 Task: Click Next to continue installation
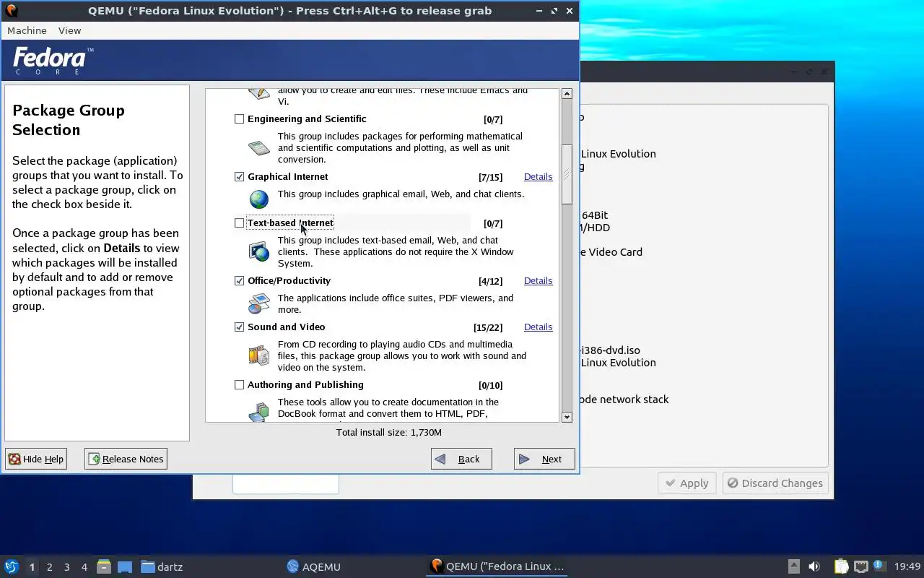[x=544, y=459]
